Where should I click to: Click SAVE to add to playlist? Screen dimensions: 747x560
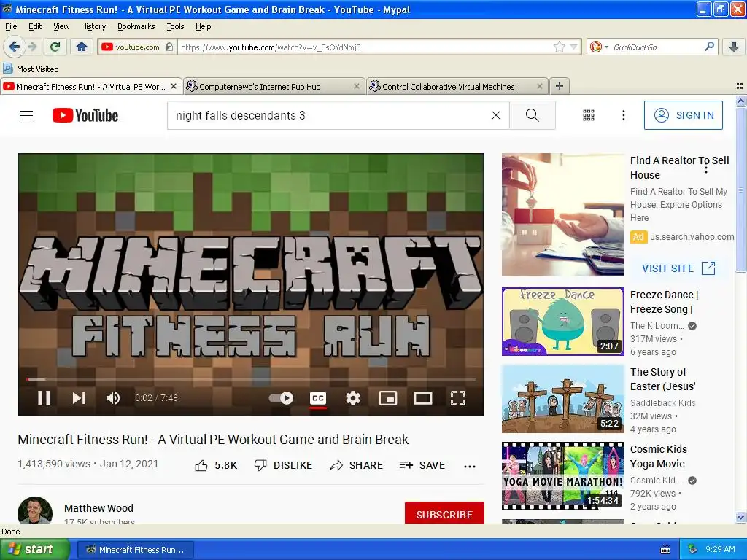click(422, 465)
